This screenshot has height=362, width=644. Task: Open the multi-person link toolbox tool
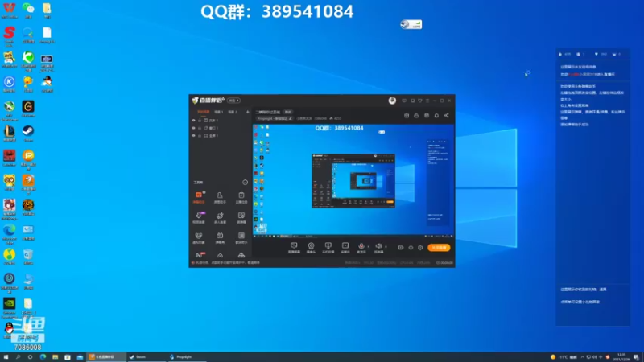coord(220,217)
